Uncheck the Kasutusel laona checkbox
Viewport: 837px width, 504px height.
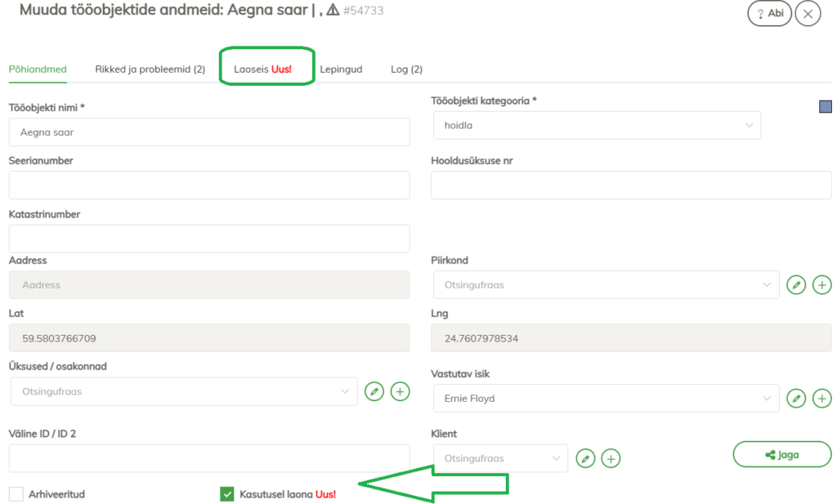227,494
